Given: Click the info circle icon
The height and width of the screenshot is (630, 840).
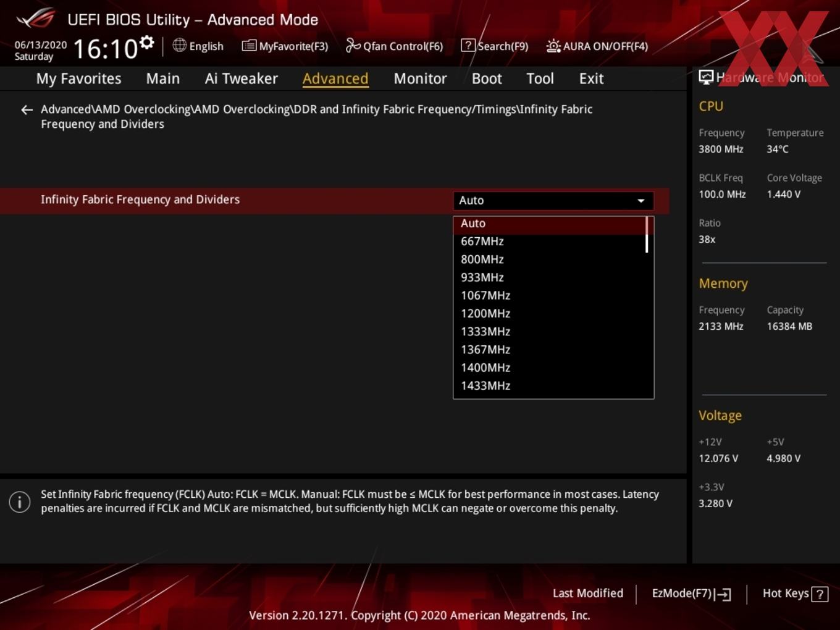Looking at the screenshot, I should 20,502.
